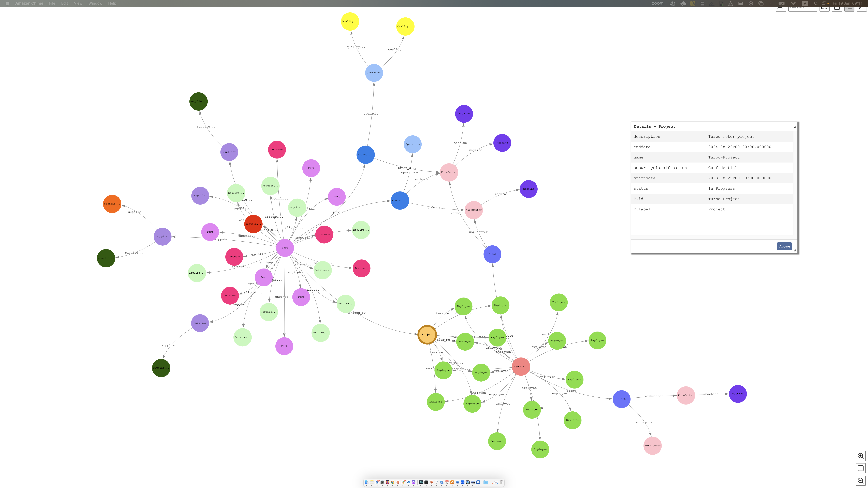Select the highlighted Project node

point(427,334)
